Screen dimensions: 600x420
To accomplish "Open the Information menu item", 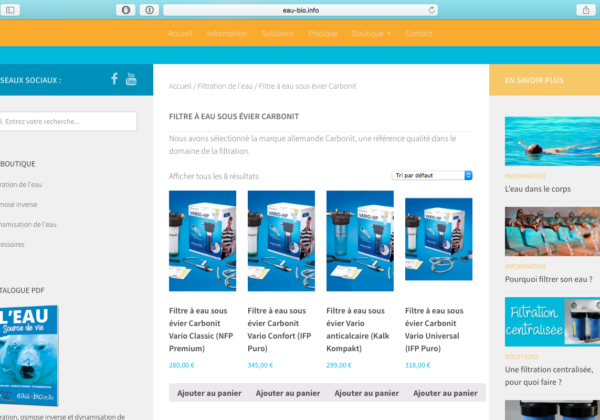I will [x=227, y=33].
